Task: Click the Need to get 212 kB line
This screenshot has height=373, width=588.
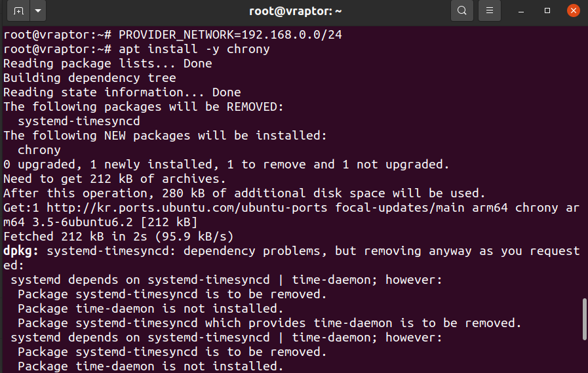Action: coord(115,179)
